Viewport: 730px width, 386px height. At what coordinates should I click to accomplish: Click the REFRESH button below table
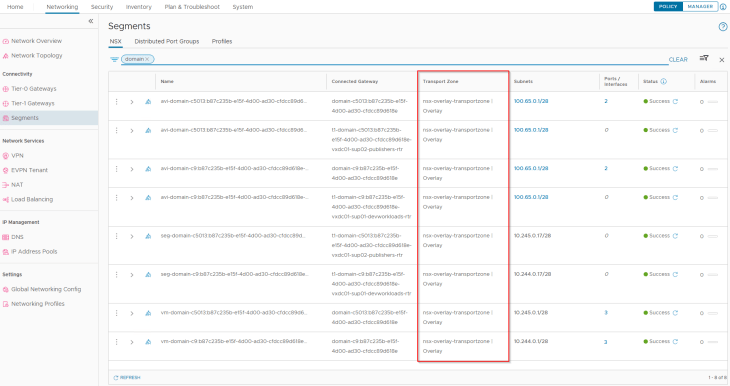(127, 378)
